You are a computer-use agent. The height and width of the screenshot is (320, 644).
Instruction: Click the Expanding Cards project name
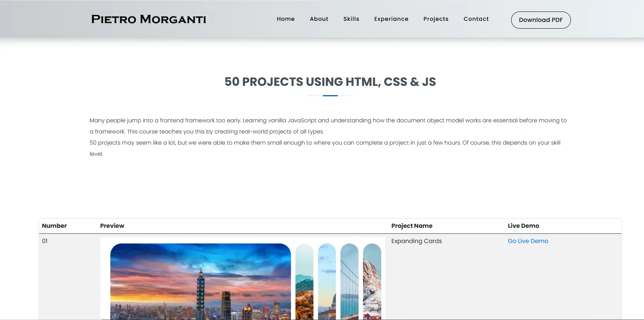click(416, 241)
